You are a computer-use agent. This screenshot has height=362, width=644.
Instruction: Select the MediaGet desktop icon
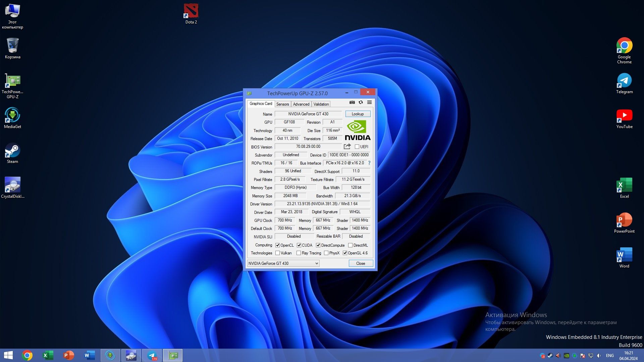[12, 118]
